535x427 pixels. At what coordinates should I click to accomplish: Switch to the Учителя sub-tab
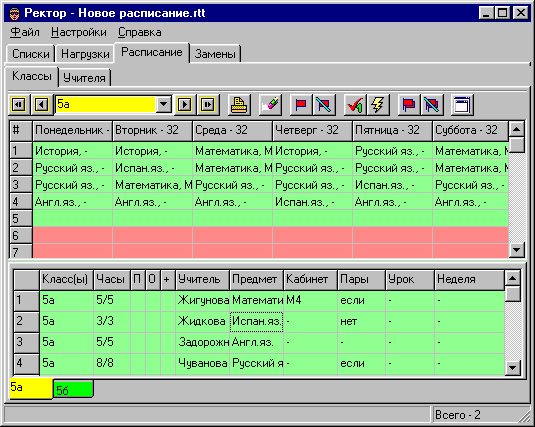coord(84,78)
